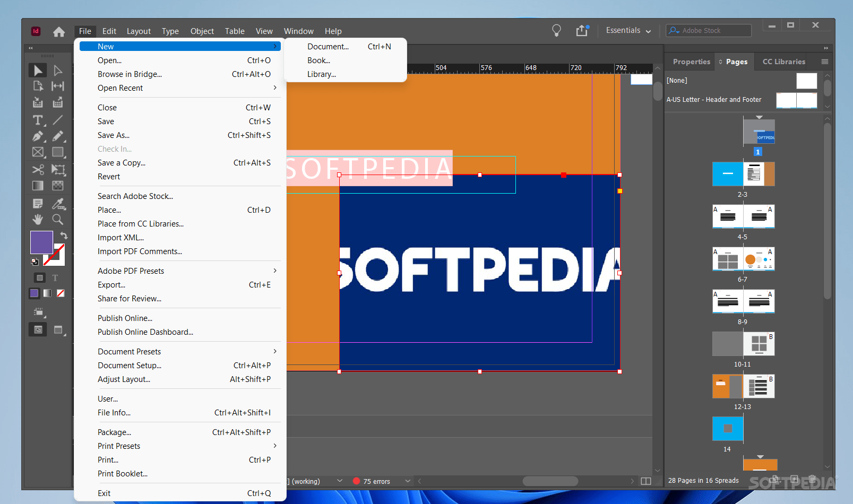Select the Pen tool
Image resolution: width=853 pixels, height=504 pixels.
pyautogui.click(x=38, y=136)
